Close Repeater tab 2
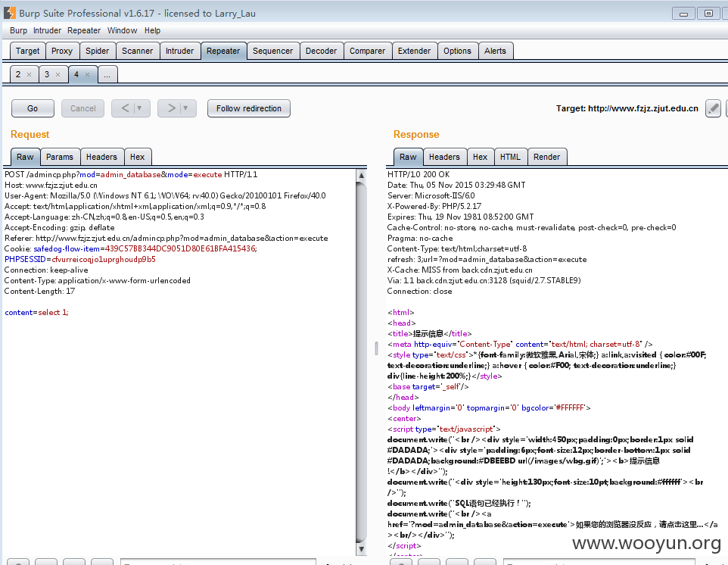 pos(30,74)
